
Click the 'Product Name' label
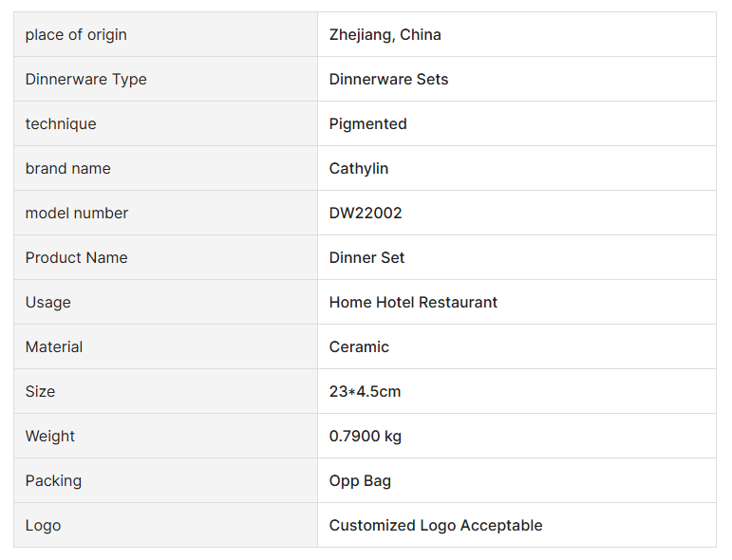tap(76, 258)
